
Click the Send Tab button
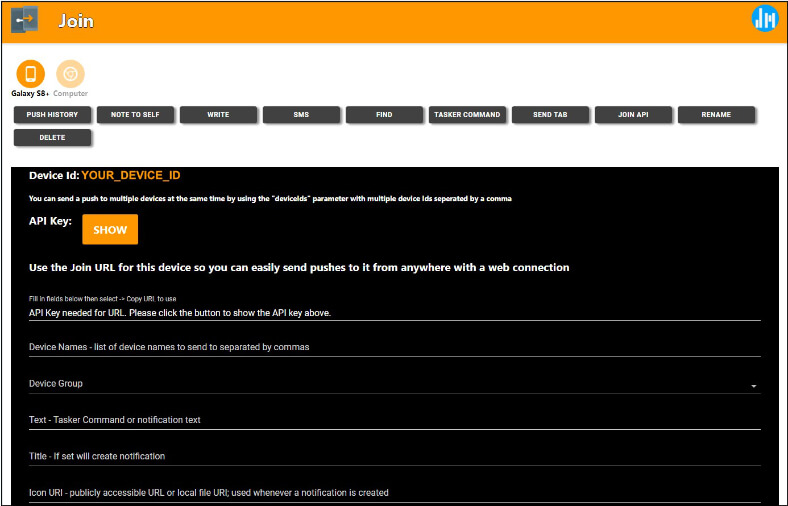(550, 115)
